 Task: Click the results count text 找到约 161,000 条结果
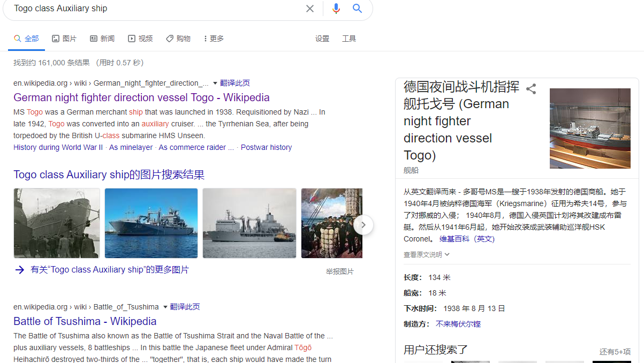coord(51,63)
